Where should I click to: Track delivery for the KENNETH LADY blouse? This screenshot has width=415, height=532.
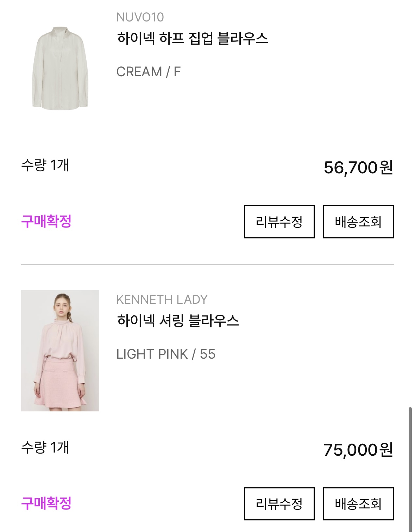(x=358, y=504)
